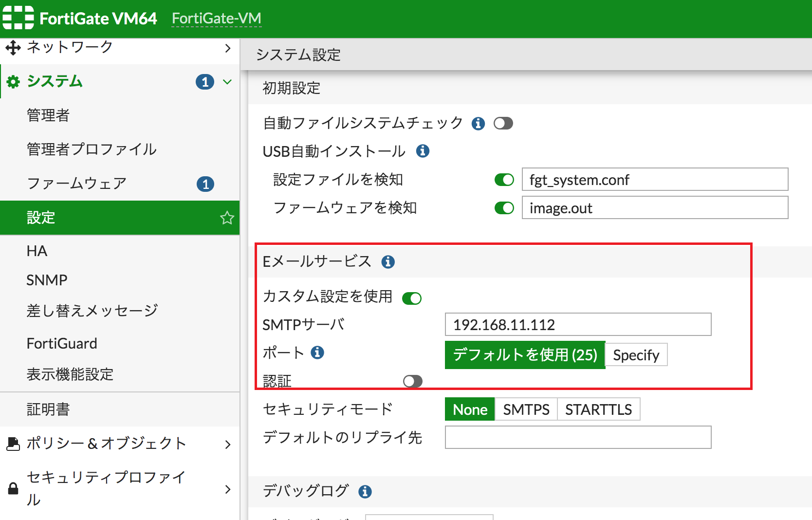Expand セキュリティプロファイル chevron
The height and width of the screenshot is (520, 812).
click(228, 489)
